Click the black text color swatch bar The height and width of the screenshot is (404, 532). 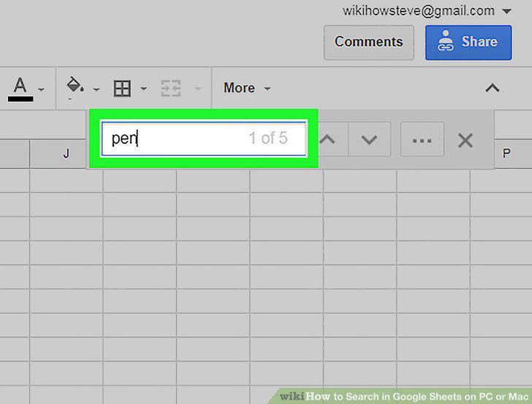(20, 99)
